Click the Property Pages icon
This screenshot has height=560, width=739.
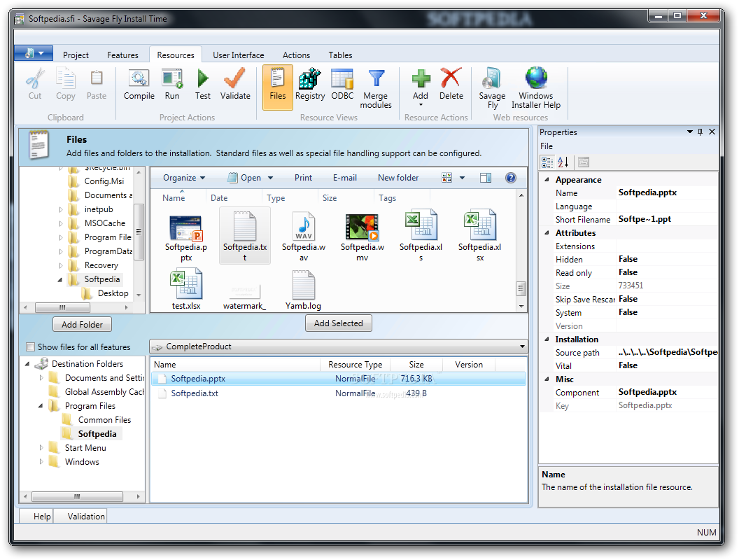584,162
